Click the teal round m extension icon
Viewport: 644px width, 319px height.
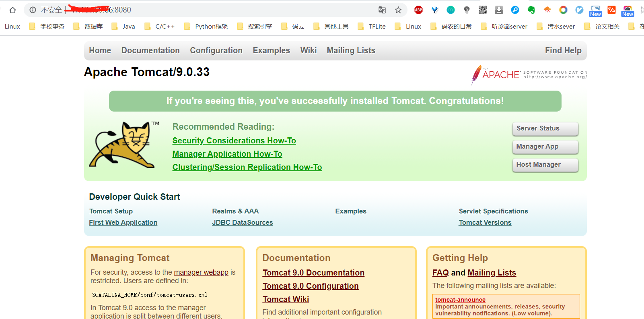(451, 10)
